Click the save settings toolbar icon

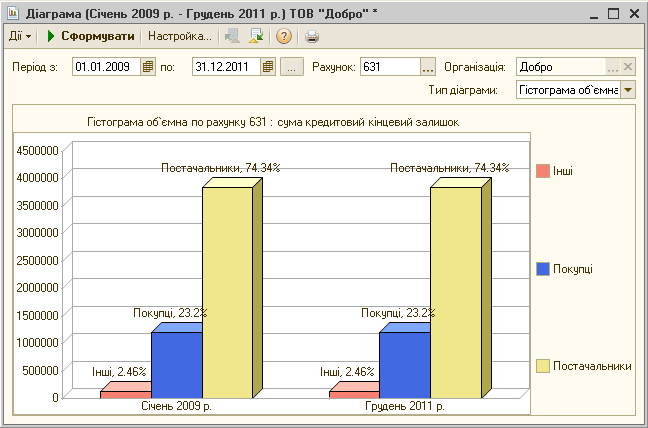pos(256,36)
